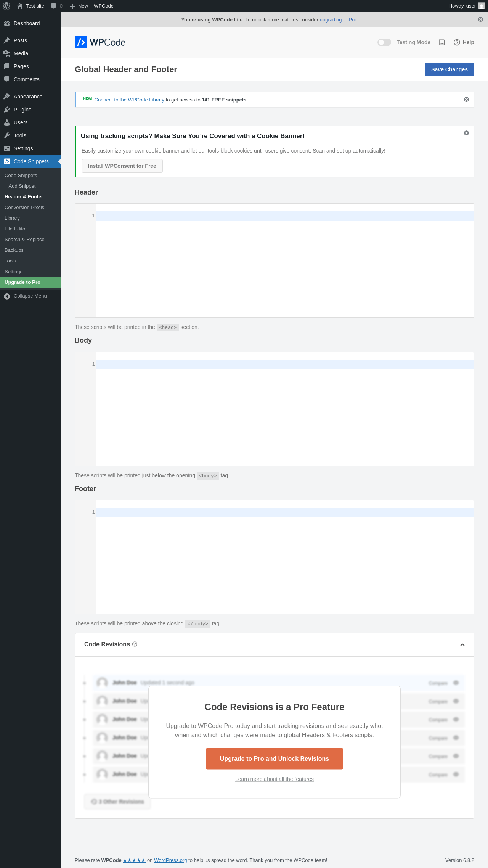
Task: Open the WPCode inbox notifications icon
Action: [441, 42]
